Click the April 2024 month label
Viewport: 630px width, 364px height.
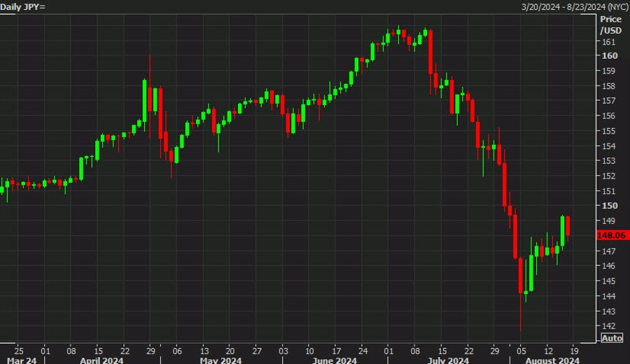coord(101,360)
